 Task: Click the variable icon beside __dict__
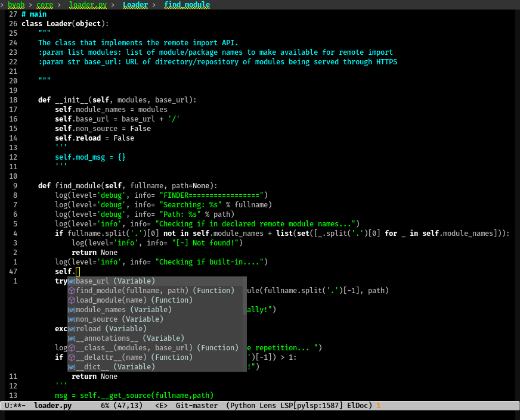tap(72, 367)
